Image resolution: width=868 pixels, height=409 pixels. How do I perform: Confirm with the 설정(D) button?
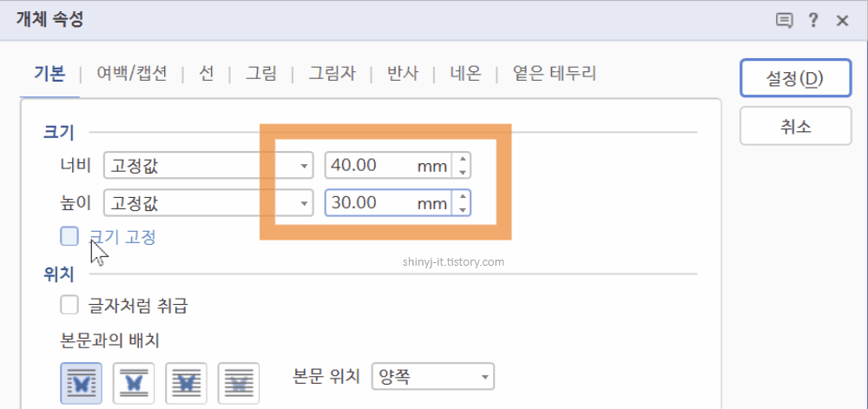pos(795,79)
